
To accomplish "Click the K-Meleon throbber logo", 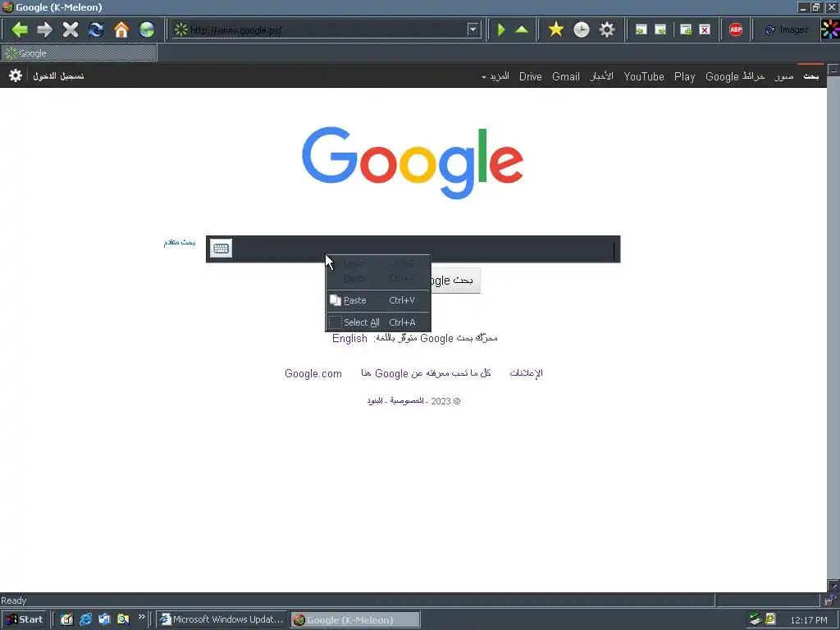I will 830,30.
